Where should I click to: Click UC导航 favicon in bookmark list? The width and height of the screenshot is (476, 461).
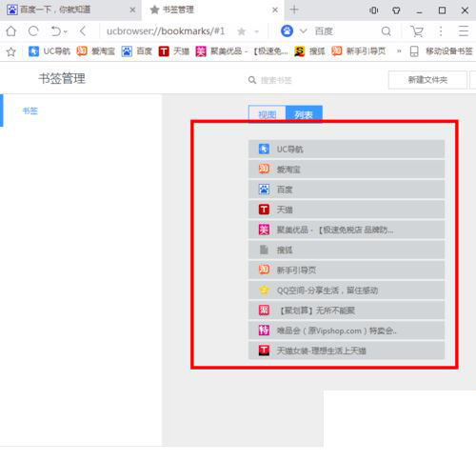tap(264, 149)
